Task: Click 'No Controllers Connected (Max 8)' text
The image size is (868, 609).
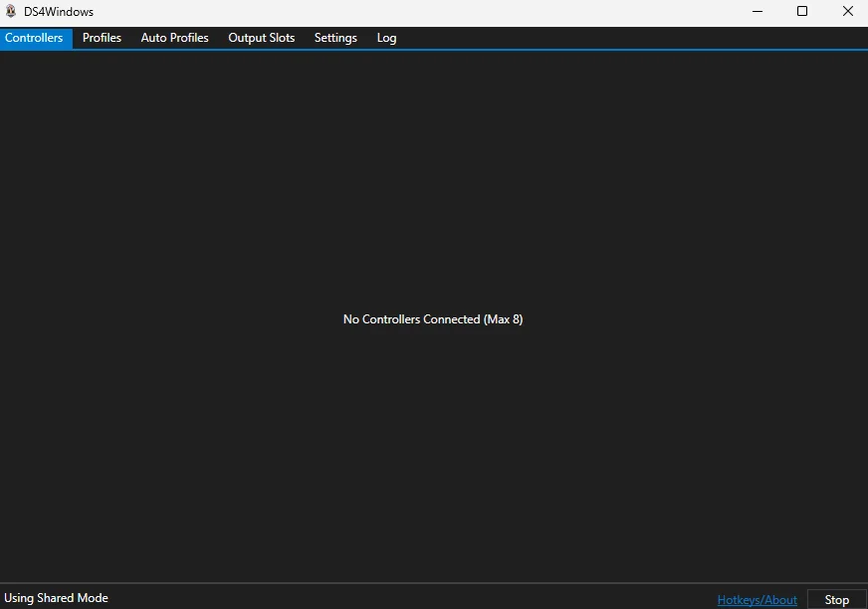Action: (433, 319)
